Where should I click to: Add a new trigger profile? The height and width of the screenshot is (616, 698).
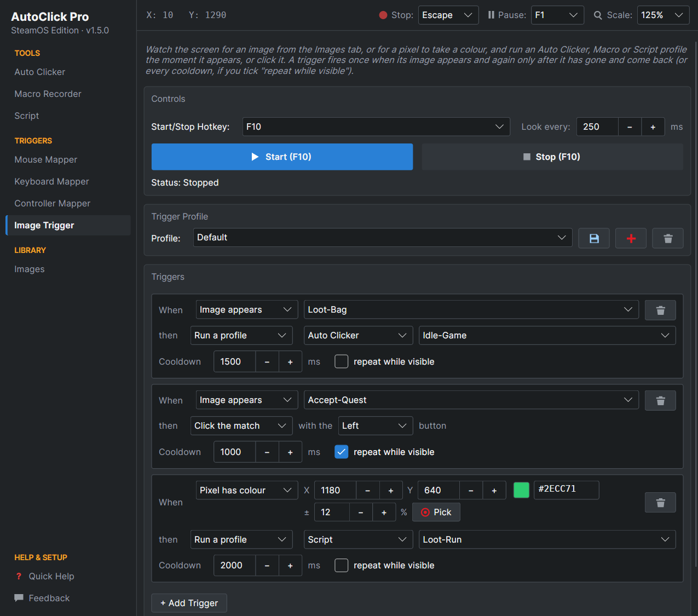click(x=631, y=238)
